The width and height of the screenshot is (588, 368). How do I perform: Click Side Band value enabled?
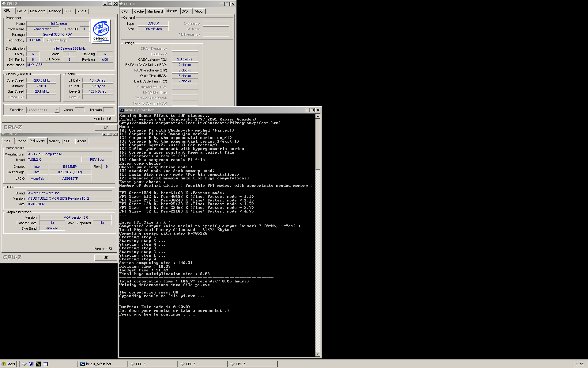[52, 228]
